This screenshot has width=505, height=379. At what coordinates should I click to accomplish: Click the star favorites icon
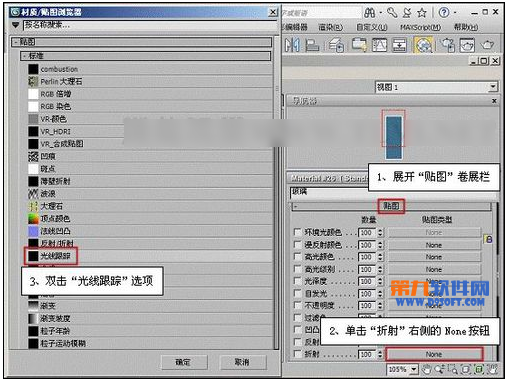(422, 13)
